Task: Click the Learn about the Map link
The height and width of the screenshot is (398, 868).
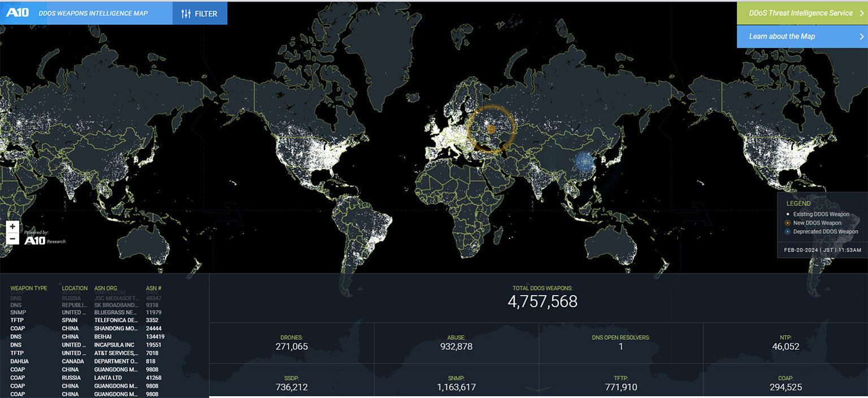Action: pyautogui.click(x=782, y=36)
